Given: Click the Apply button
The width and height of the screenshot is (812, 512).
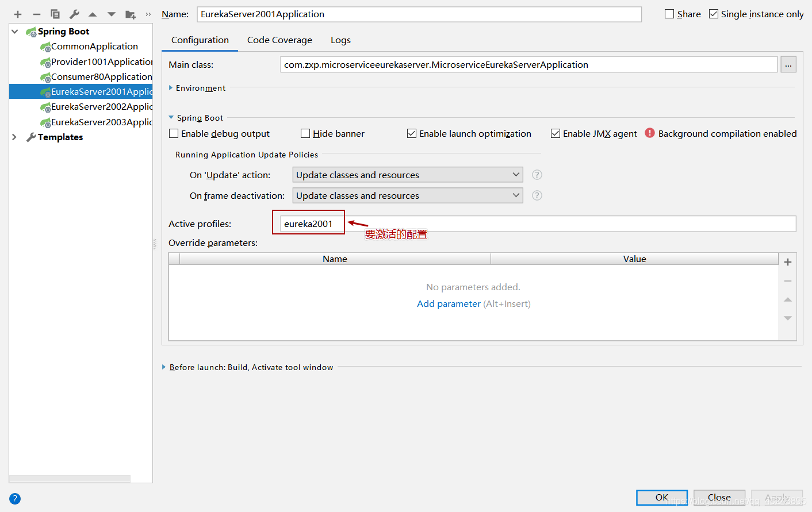Looking at the screenshot, I should (x=777, y=498).
